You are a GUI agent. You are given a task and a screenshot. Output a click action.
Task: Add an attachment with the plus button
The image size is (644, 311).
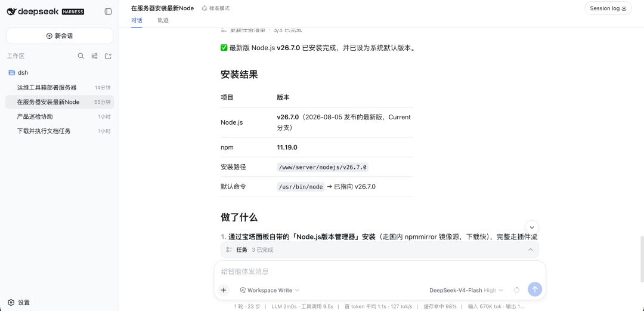[224, 290]
